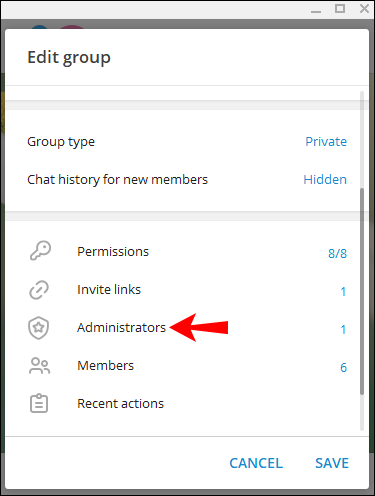Click the shield star Administrators icon
Screen dimensions: 375x496
click(39, 328)
